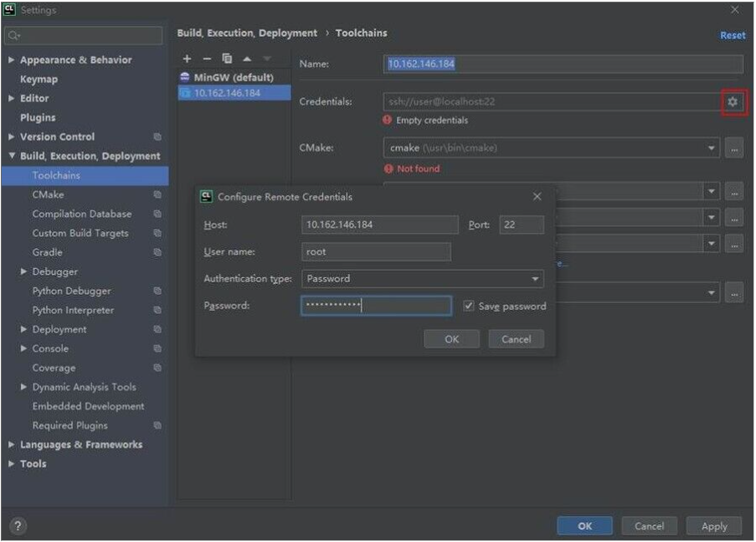Copy the selected toolchain

pyautogui.click(x=227, y=59)
